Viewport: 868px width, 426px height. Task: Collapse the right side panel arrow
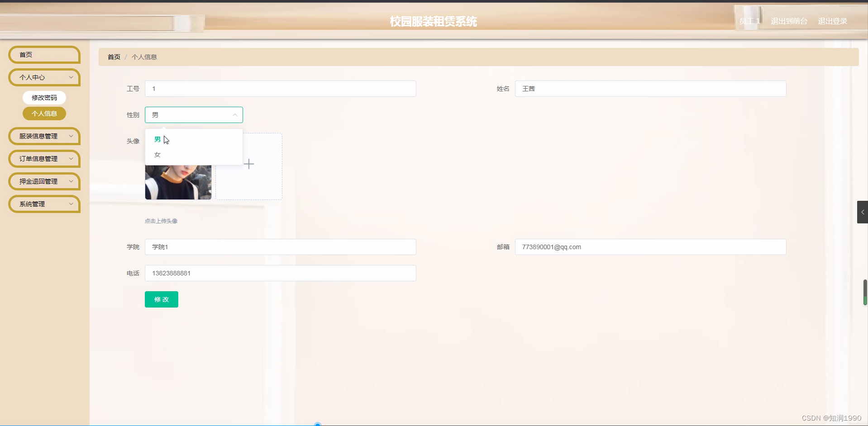[x=863, y=212]
